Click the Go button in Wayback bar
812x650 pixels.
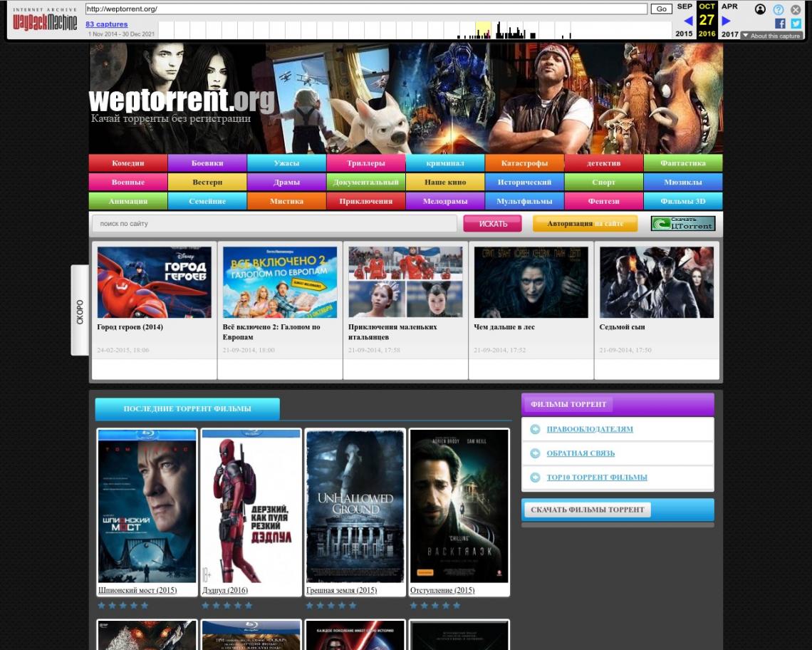pos(661,9)
